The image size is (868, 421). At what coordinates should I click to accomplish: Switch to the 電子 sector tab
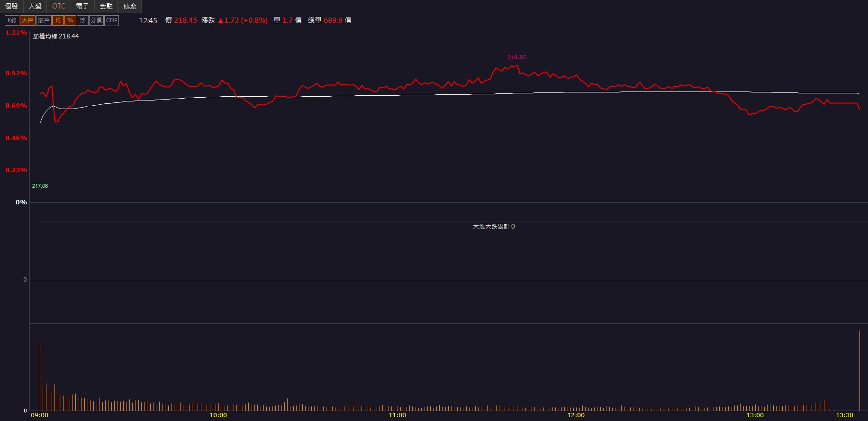point(82,6)
